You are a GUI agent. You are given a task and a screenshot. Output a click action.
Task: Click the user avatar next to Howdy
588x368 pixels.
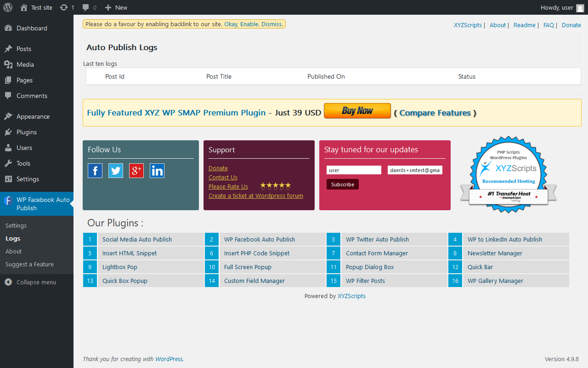click(x=580, y=7)
